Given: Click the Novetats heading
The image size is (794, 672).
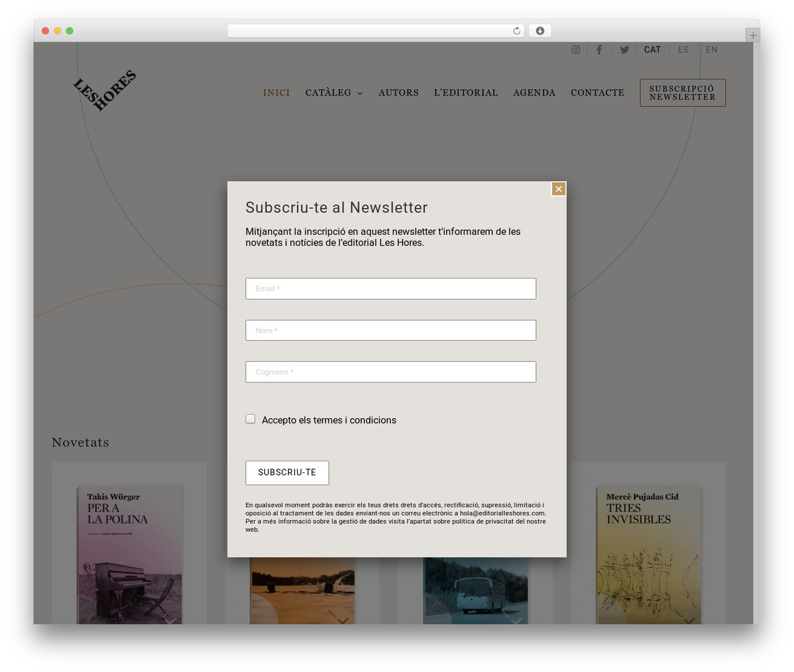Looking at the screenshot, I should click(x=80, y=442).
